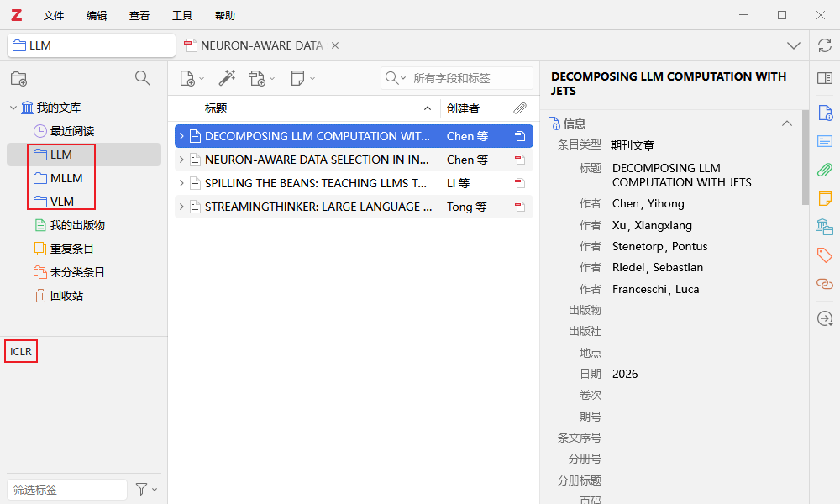Open the search mode dropdown
The width and height of the screenshot is (840, 504).
click(x=396, y=78)
